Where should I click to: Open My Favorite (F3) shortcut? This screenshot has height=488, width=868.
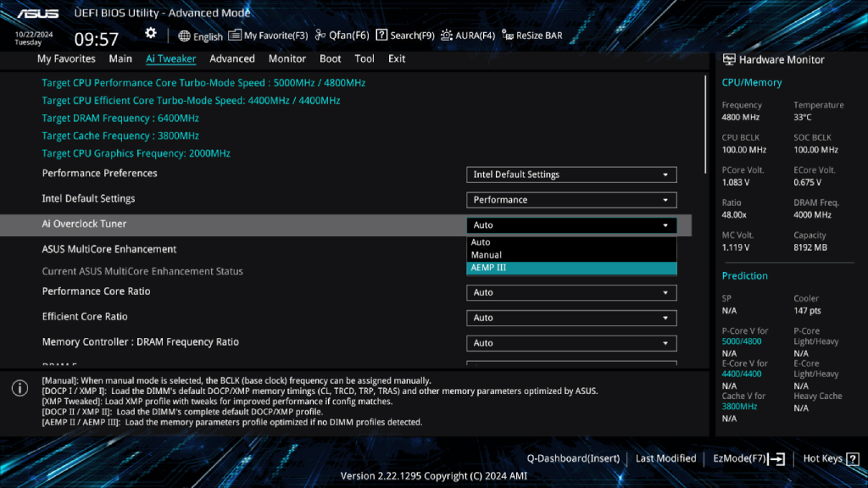[x=269, y=36]
